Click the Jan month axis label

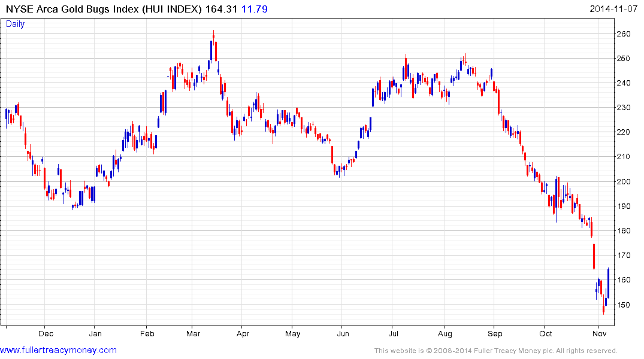click(95, 333)
